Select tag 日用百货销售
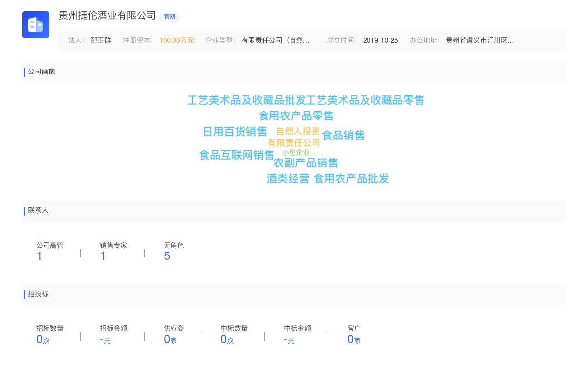The image size is (588, 368). tap(235, 132)
